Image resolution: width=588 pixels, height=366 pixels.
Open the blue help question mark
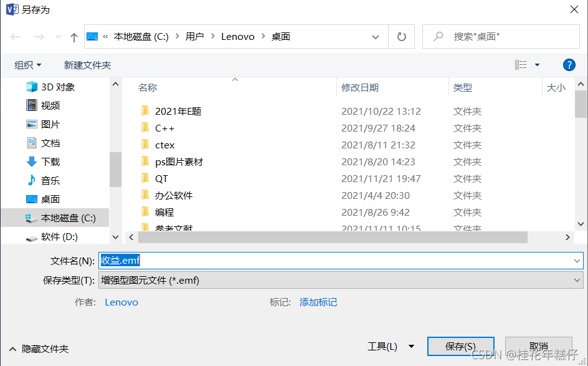569,65
